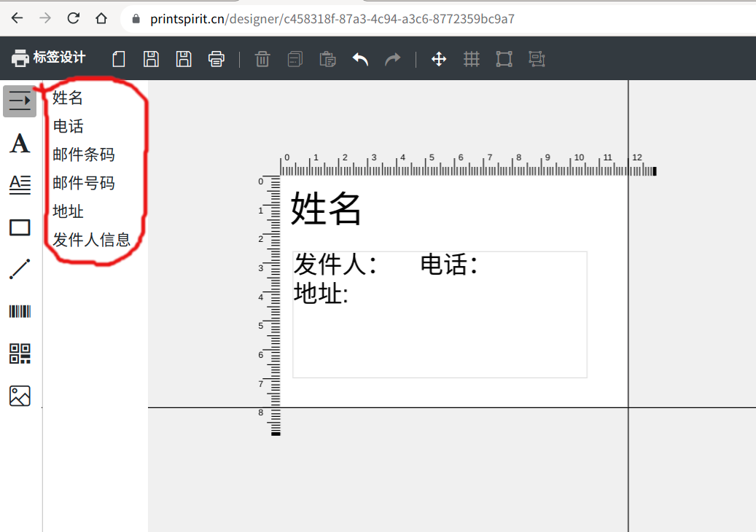Select the barcode tool
The image size is (756, 532).
pos(20,312)
